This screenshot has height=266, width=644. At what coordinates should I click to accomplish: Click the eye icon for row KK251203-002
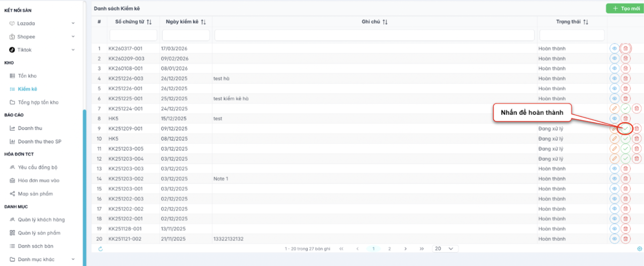coord(614,179)
